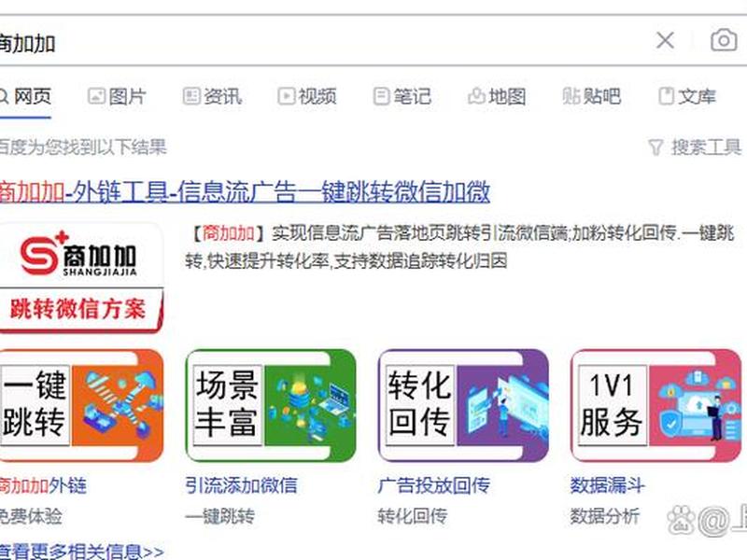Click inside the search field containing 商加加
Screen dimensions: 747x560
tap(324, 42)
